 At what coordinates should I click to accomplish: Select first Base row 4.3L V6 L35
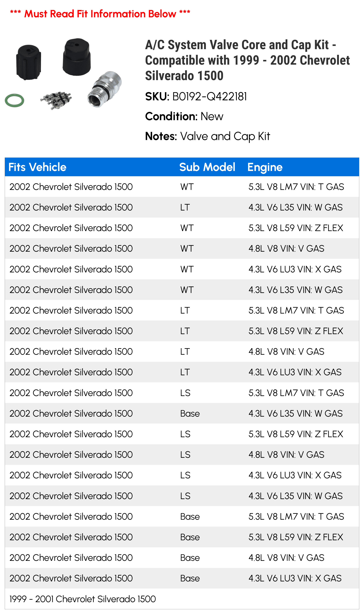[182, 414]
